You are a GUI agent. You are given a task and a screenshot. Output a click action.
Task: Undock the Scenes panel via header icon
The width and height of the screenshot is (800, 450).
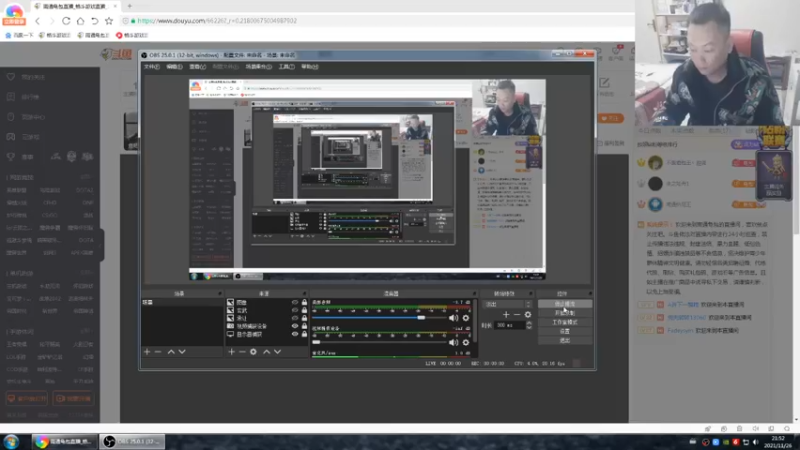point(220,294)
